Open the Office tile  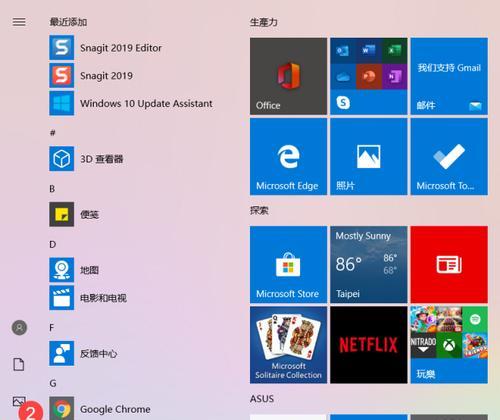pyautogui.click(x=288, y=76)
